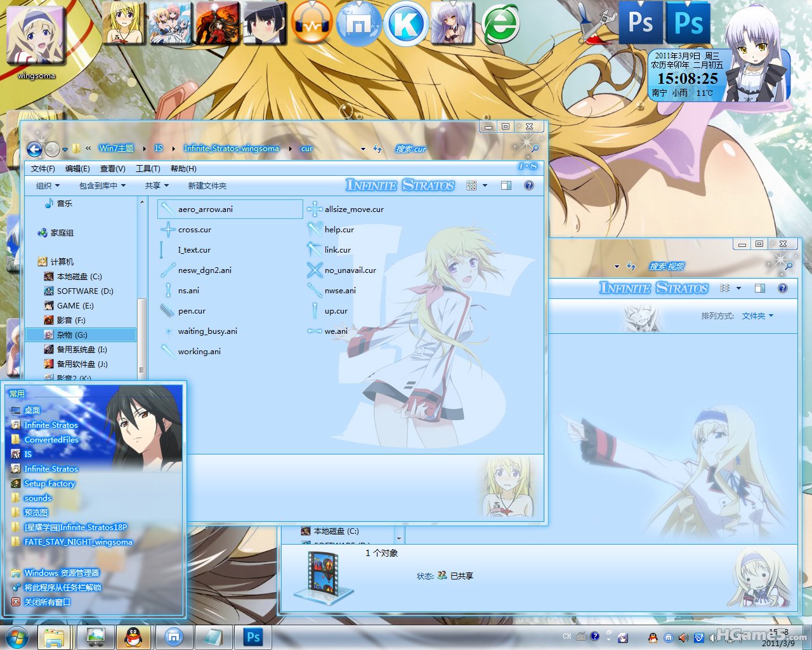Select the no_unavail.cur file
The height and width of the screenshot is (650, 812).
coord(350,270)
